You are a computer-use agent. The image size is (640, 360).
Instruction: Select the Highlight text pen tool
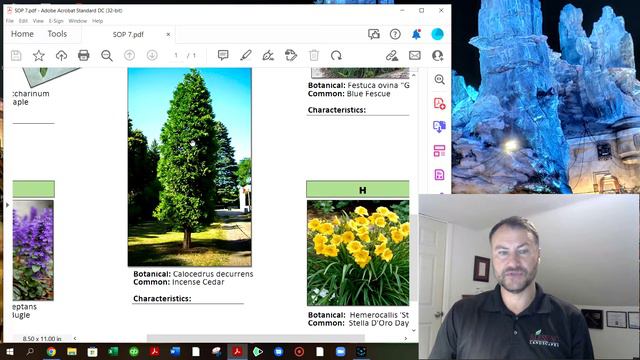pyautogui.click(x=246, y=55)
